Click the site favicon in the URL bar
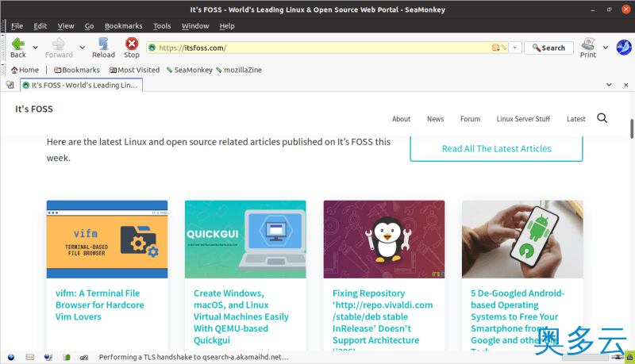635x364 pixels. (x=152, y=48)
